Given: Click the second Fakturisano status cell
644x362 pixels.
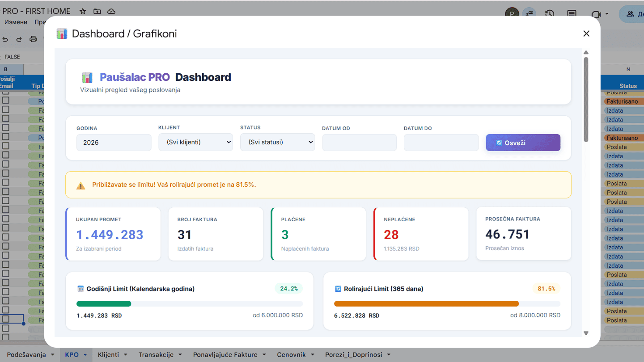Looking at the screenshot, I should (x=624, y=138).
